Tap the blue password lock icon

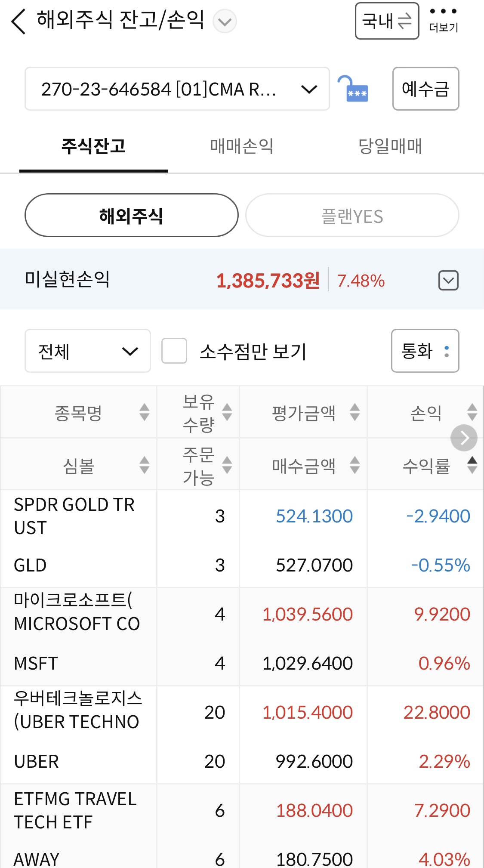point(353,89)
